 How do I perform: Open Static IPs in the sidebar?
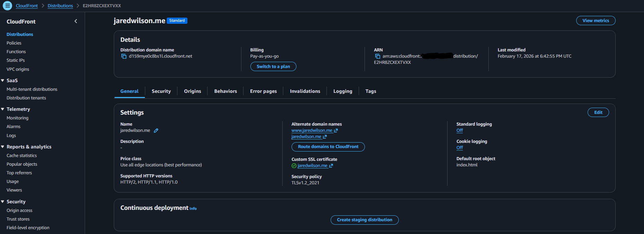tap(16, 60)
